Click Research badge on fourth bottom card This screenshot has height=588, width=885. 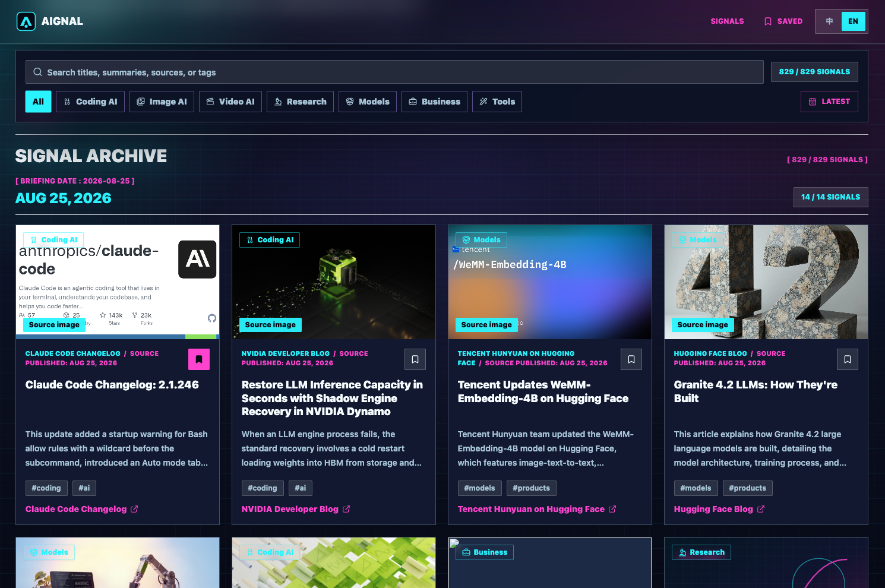pos(701,552)
